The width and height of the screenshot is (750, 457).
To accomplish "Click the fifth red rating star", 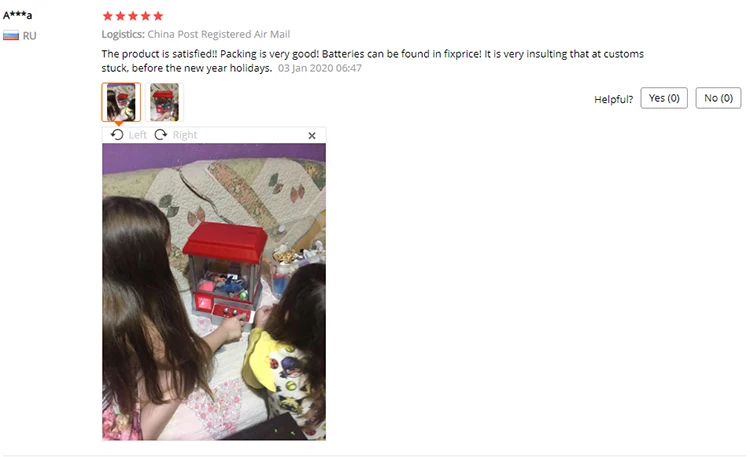I will click(158, 16).
